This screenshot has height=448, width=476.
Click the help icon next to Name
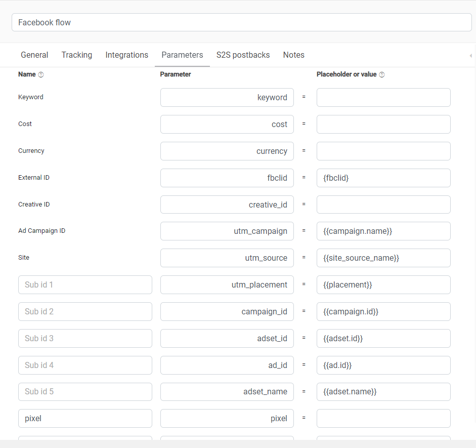coord(41,75)
